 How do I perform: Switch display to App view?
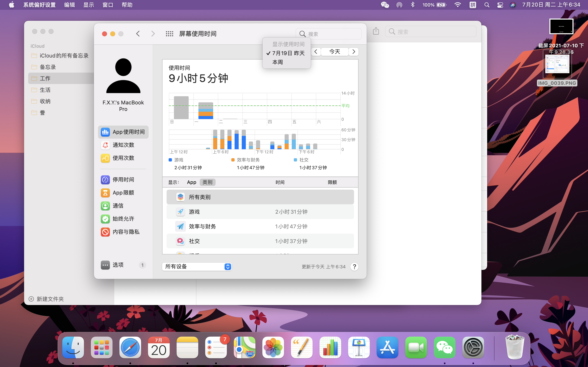192,182
